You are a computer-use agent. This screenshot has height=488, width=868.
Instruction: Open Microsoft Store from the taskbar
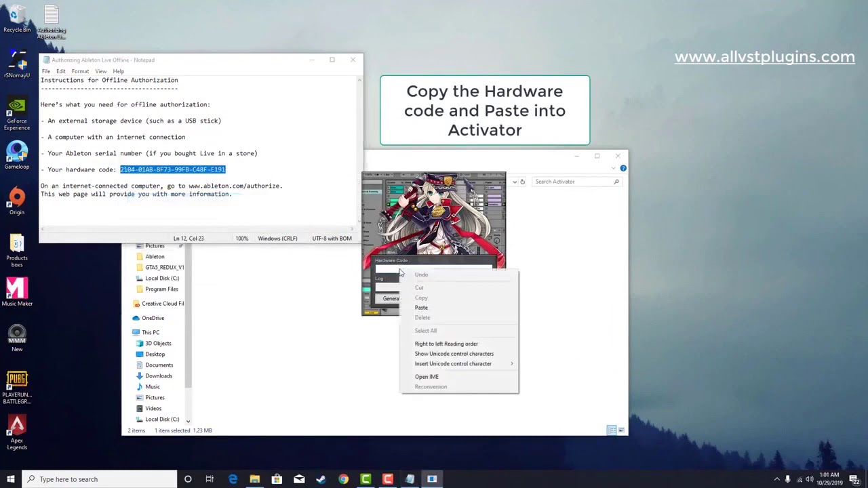tap(277, 479)
